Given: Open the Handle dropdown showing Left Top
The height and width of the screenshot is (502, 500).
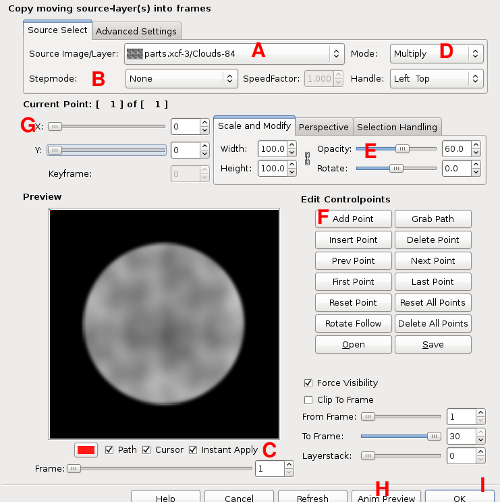Looking at the screenshot, I should (437, 79).
